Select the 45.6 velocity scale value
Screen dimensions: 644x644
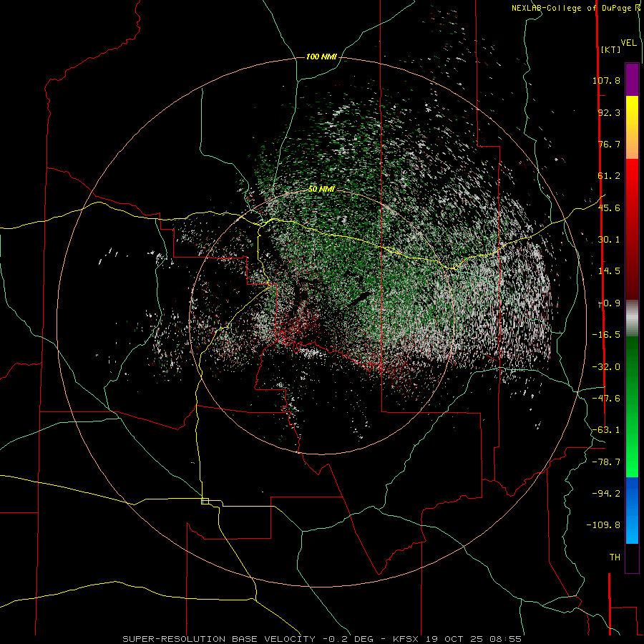609,208
